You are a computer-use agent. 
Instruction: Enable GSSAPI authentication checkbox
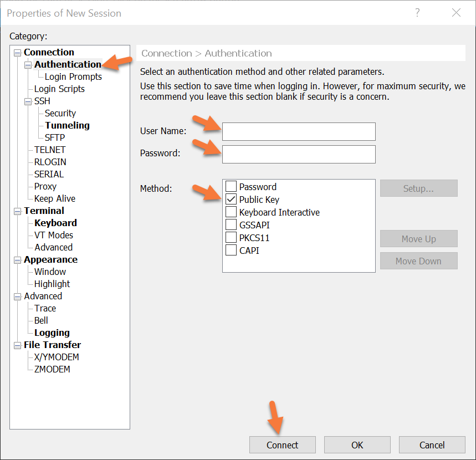click(x=231, y=225)
